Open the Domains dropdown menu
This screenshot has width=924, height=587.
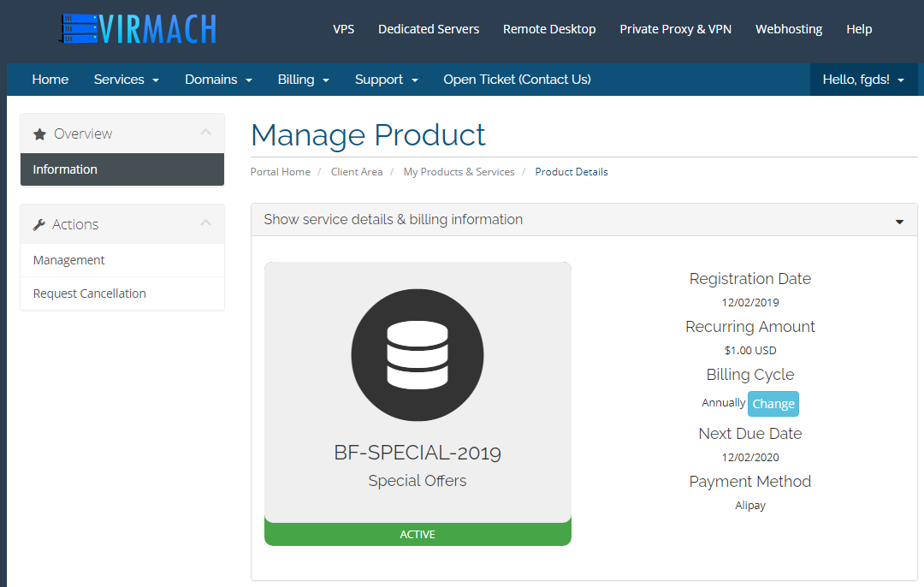tap(218, 80)
